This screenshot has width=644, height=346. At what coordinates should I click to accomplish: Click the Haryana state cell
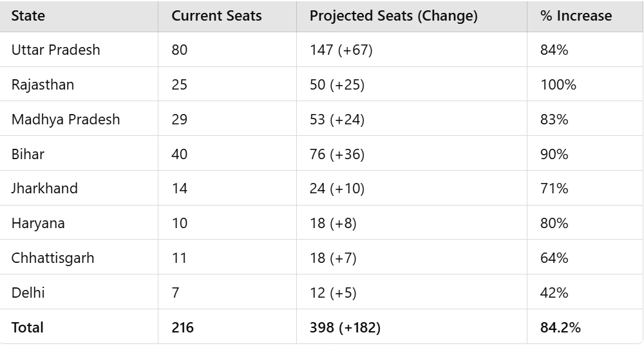[x=38, y=223]
